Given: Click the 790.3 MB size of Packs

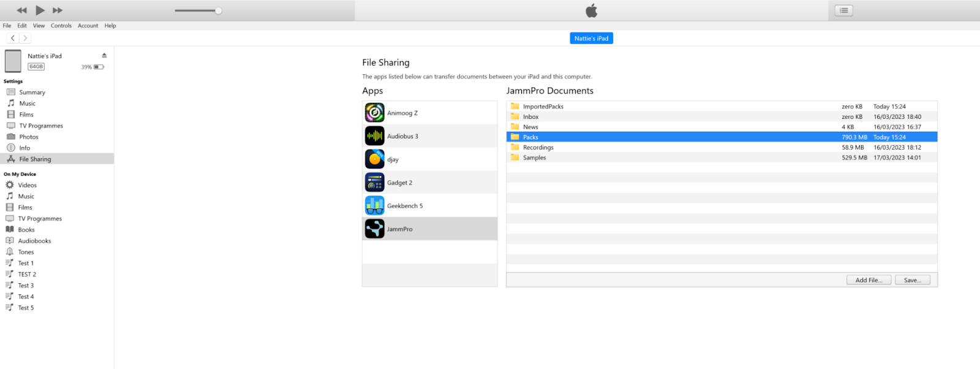Looking at the screenshot, I should click(x=854, y=137).
